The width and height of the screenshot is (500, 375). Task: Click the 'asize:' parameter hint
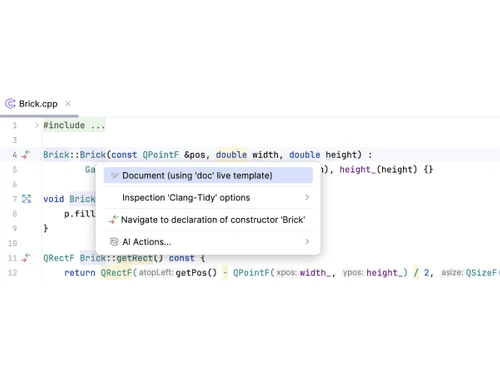[x=452, y=273]
